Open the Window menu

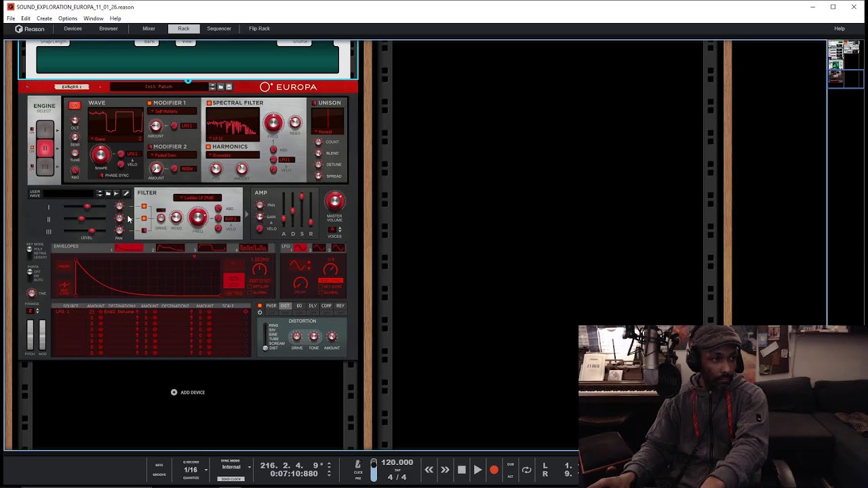[94, 18]
